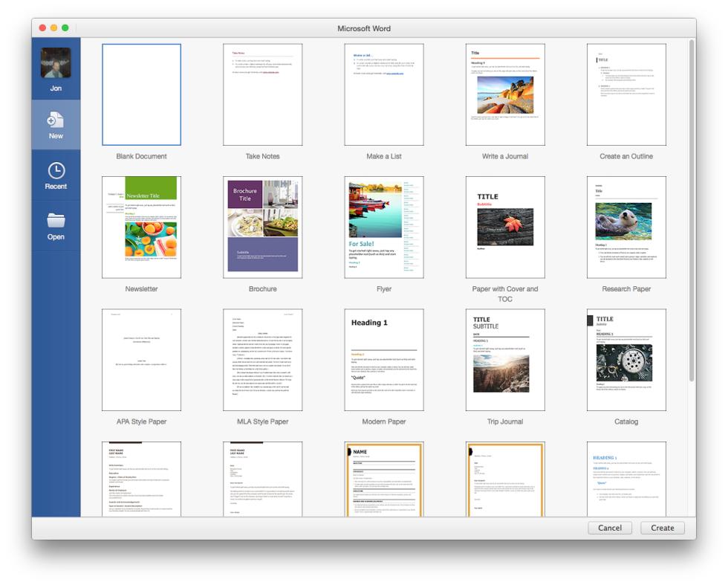Click the green full-screen window button
The width and height of the screenshot is (728, 585).
(x=65, y=28)
